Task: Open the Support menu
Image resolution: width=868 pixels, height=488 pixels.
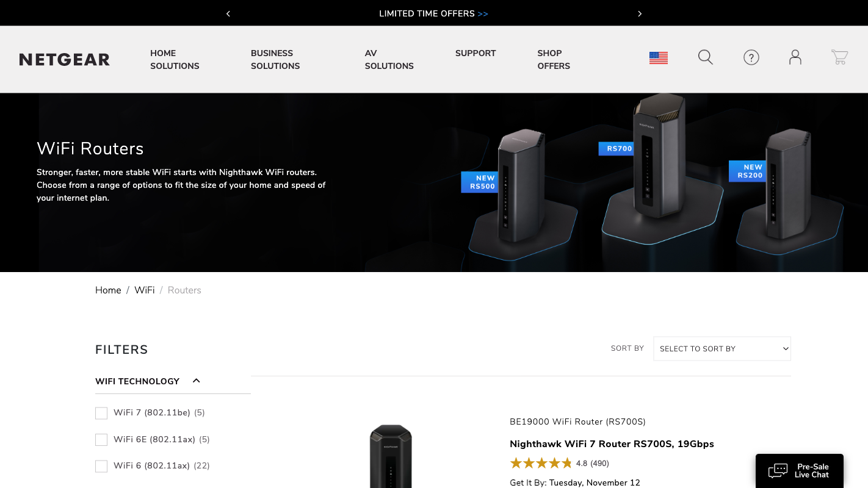Action: tap(476, 53)
